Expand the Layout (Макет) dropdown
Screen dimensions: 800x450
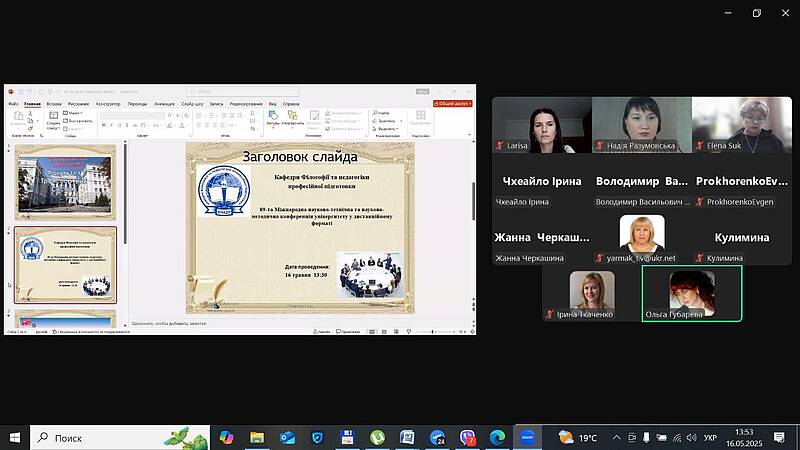pyautogui.click(x=75, y=113)
